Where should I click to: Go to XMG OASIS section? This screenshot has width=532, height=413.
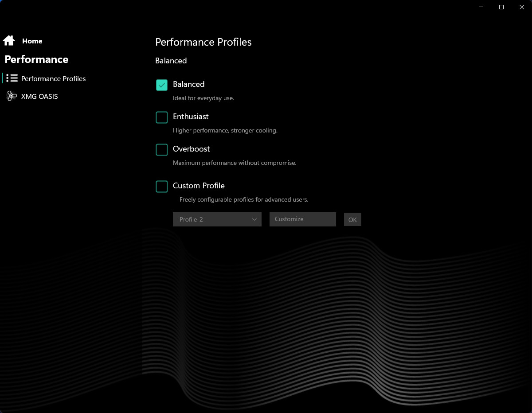39,96
